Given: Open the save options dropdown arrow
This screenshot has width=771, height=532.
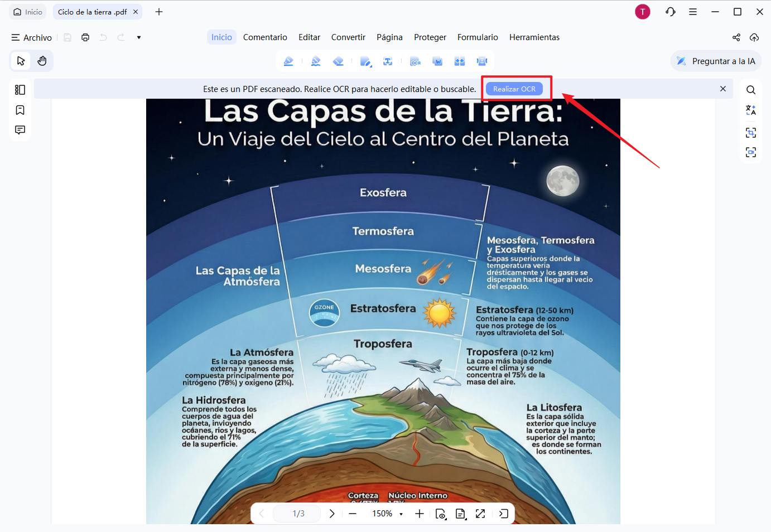Looking at the screenshot, I should pyautogui.click(x=138, y=37).
